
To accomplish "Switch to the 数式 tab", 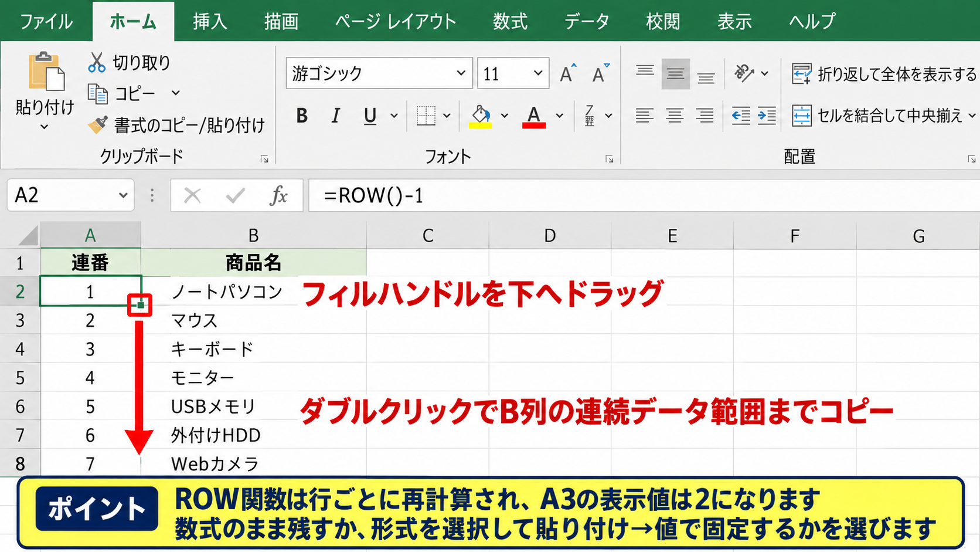I will 510,22.
